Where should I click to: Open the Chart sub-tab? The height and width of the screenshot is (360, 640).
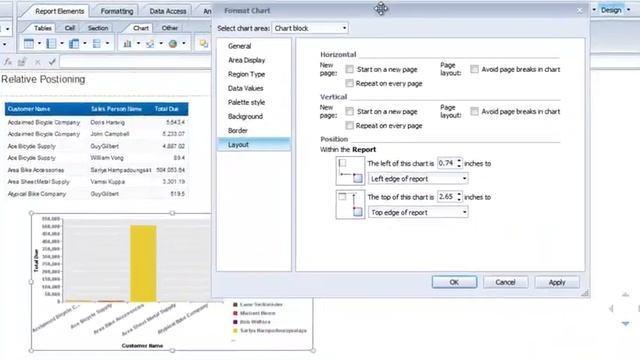pos(141,28)
